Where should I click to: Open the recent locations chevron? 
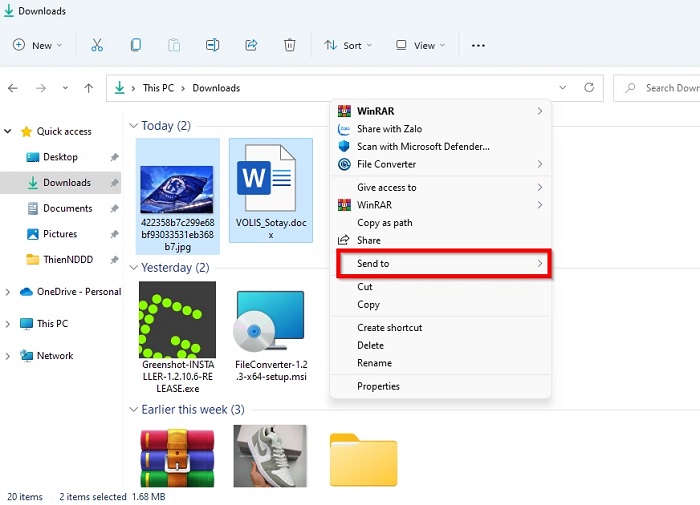click(x=65, y=88)
